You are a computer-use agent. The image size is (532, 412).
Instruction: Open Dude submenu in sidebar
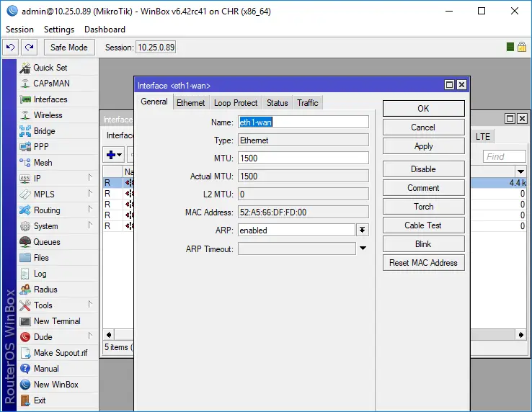click(x=58, y=337)
